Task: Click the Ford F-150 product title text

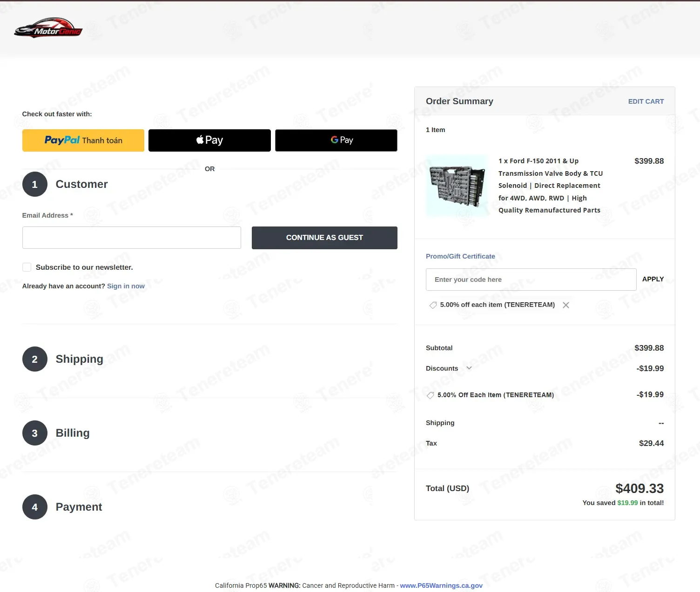Action: tap(551, 186)
